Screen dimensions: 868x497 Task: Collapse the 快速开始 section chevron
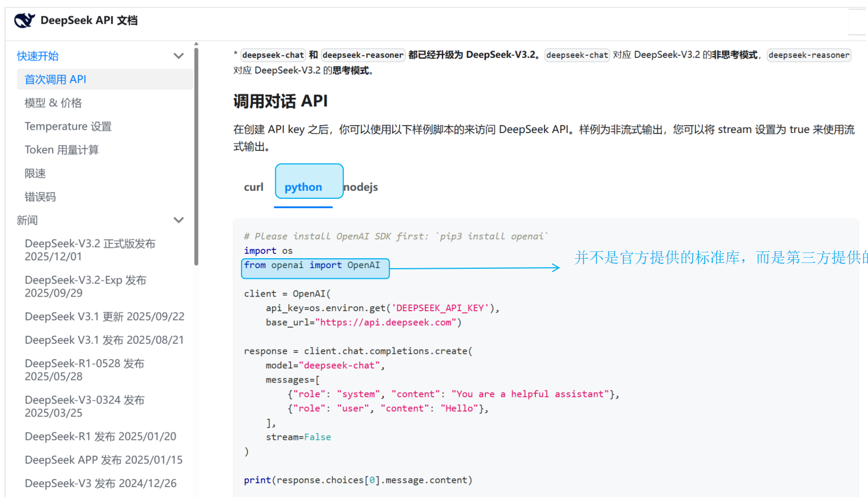tap(178, 56)
